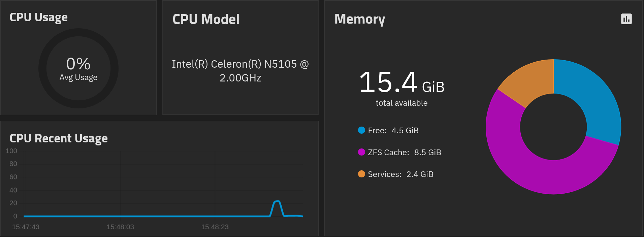Click the magenta ZFS Cache legend dot
644x237 pixels.
[x=361, y=152]
